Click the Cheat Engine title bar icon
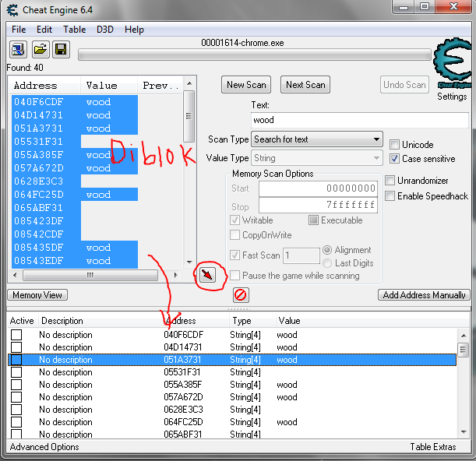This screenshot has height=461, width=476. pyautogui.click(x=12, y=10)
